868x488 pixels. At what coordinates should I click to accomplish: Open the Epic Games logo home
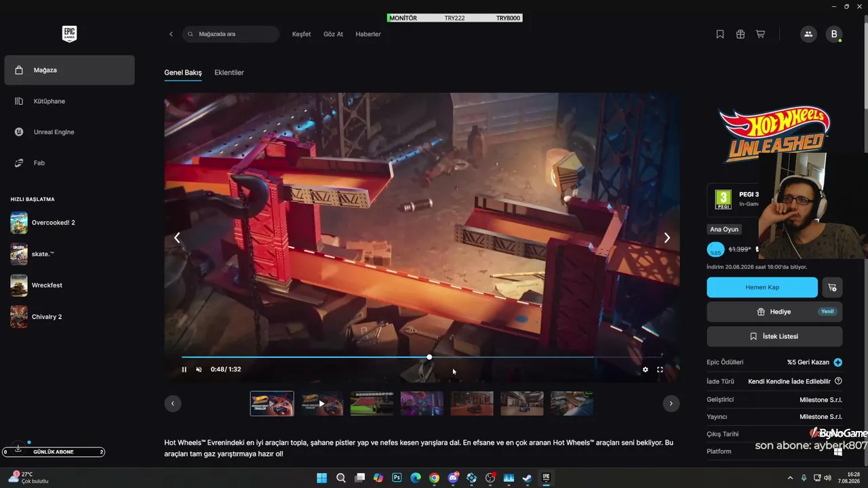click(x=69, y=34)
